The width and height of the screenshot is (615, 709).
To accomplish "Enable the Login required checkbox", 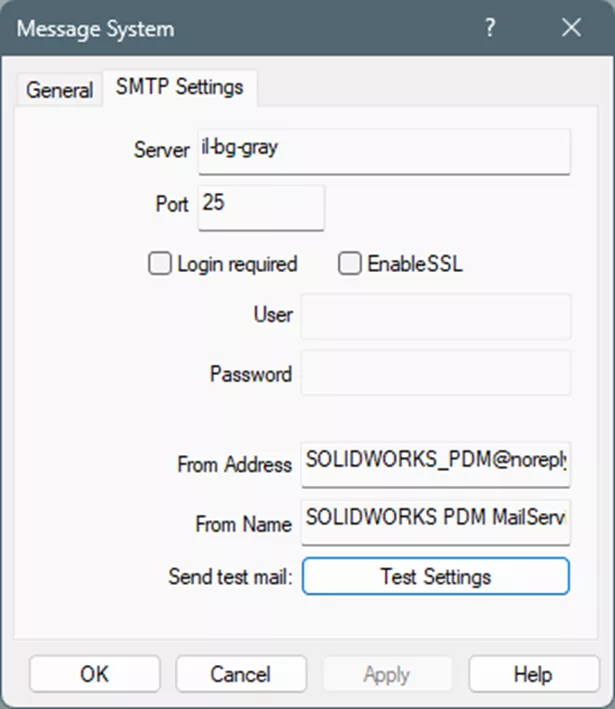I will coord(160,264).
